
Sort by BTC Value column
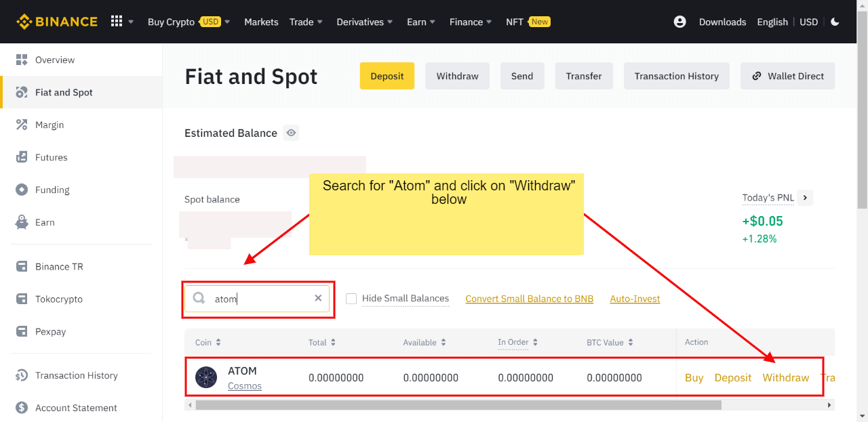click(610, 343)
